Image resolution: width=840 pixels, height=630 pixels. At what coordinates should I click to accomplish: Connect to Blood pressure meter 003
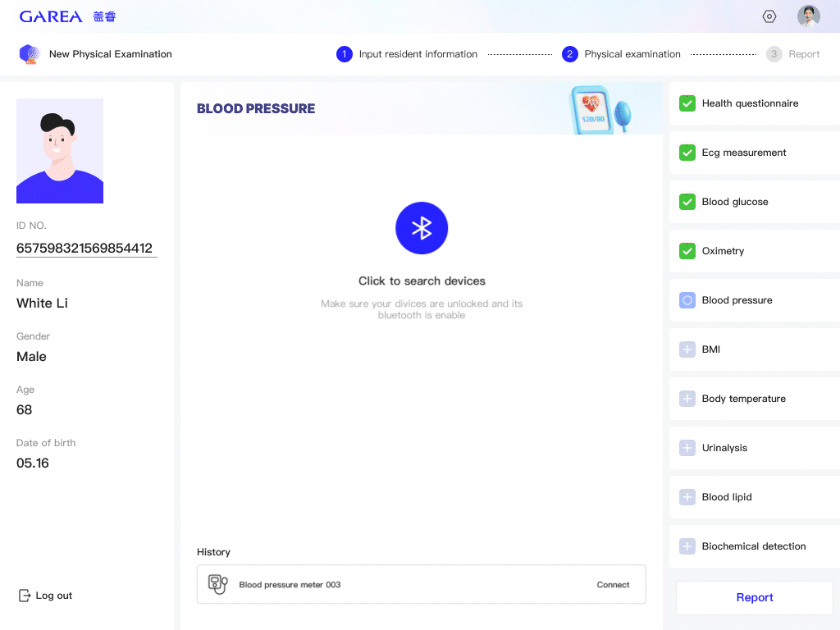(613, 584)
